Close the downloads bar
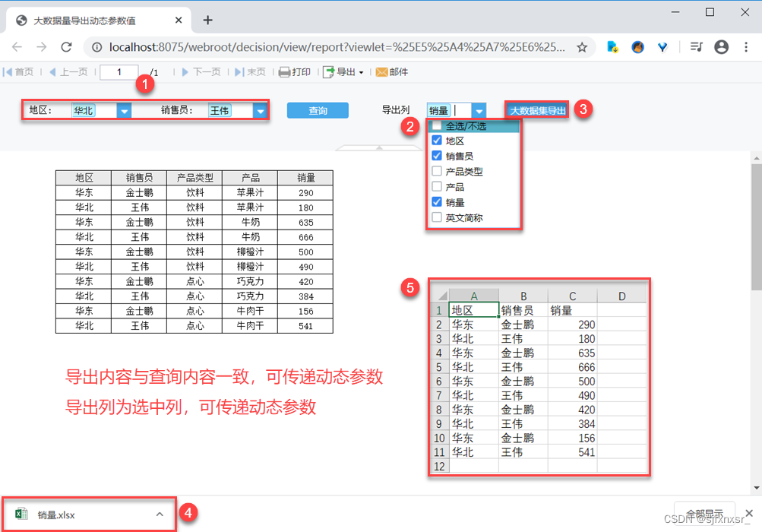This screenshot has width=762, height=532. [x=749, y=513]
